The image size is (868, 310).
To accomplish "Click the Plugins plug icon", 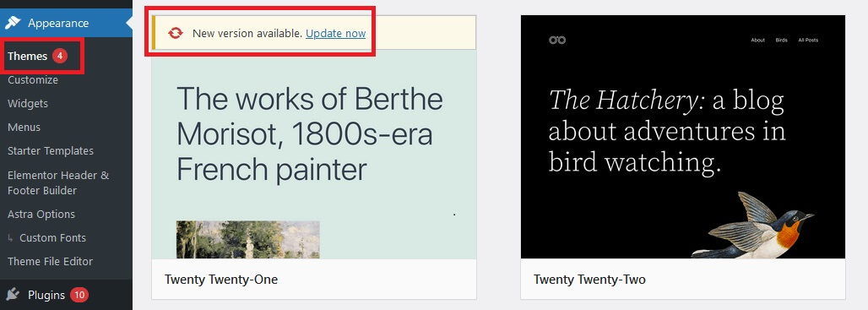I will (x=12, y=295).
